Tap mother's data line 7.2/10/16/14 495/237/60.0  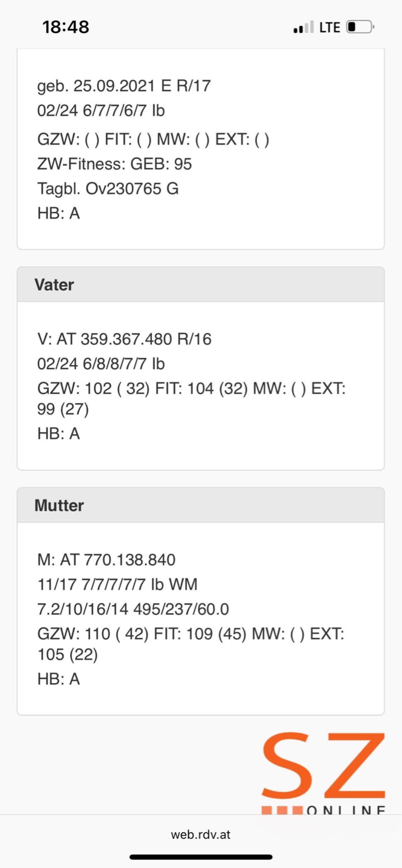click(x=133, y=609)
